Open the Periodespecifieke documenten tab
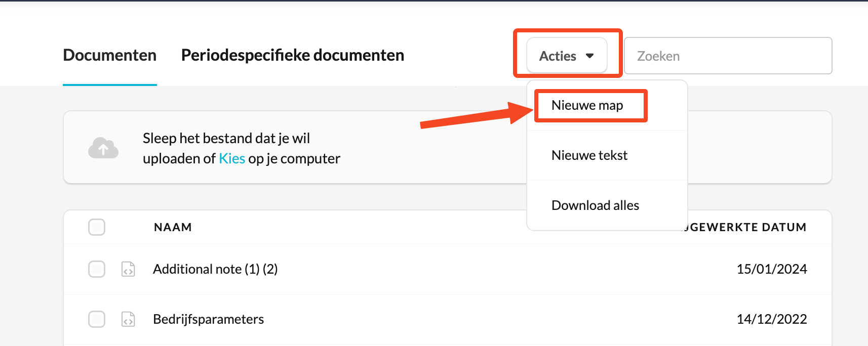The height and width of the screenshot is (346, 868). click(293, 55)
